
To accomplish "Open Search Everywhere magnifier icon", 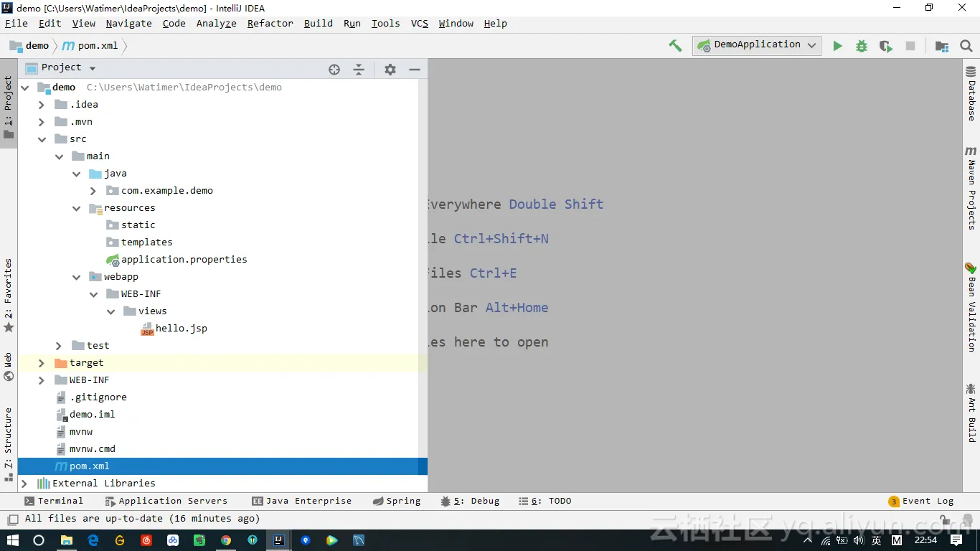I will point(966,46).
